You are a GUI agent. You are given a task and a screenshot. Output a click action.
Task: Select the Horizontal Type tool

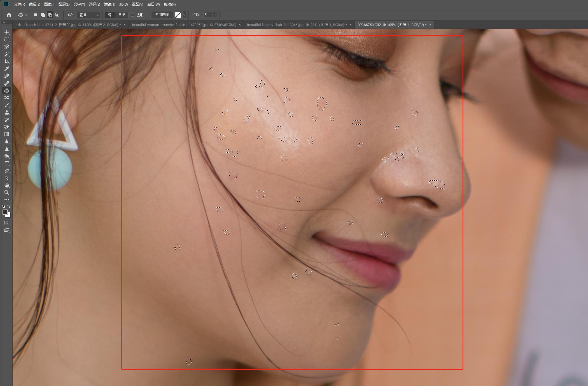coord(7,163)
